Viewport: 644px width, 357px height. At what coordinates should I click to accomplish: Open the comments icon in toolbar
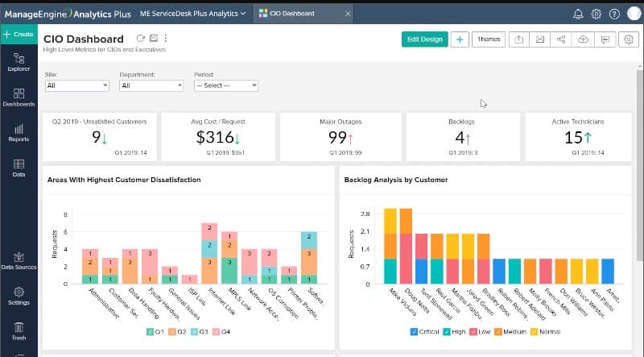tap(605, 39)
